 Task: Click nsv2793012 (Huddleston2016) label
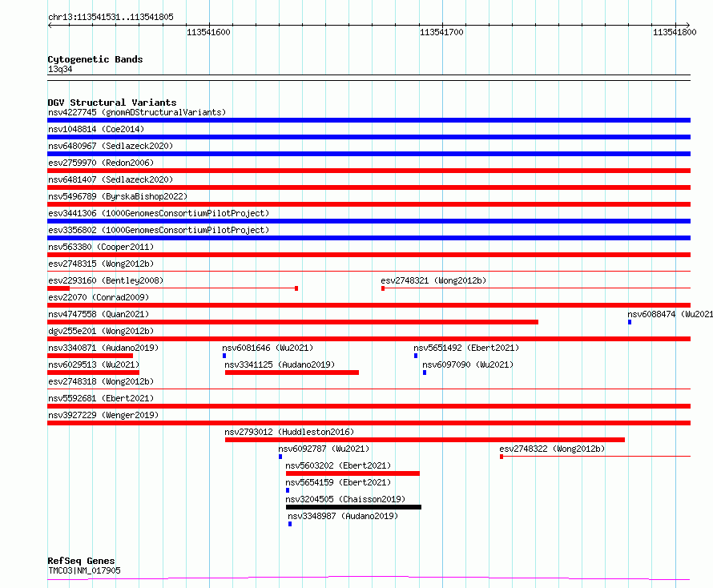pyautogui.click(x=289, y=432)
